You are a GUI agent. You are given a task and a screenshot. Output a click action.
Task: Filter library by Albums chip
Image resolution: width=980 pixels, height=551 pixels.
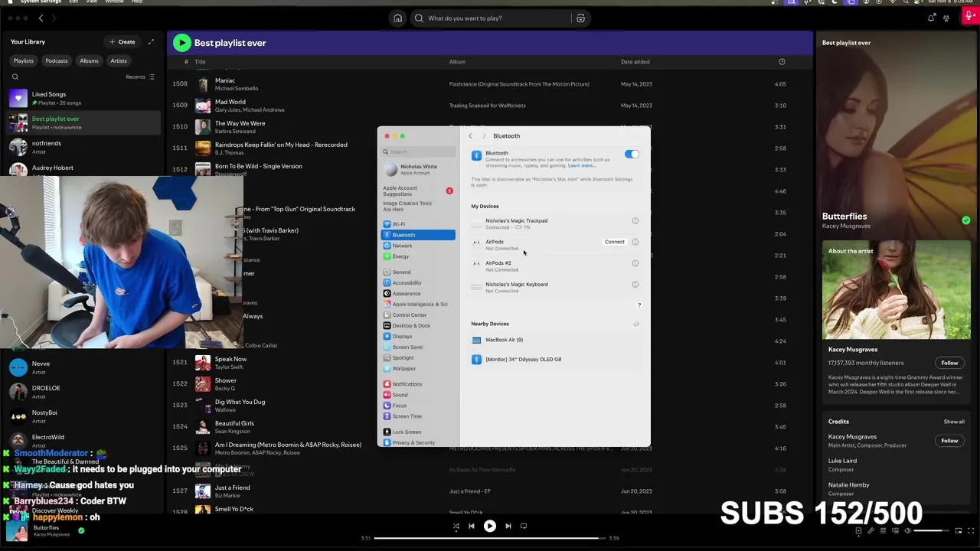89,60
